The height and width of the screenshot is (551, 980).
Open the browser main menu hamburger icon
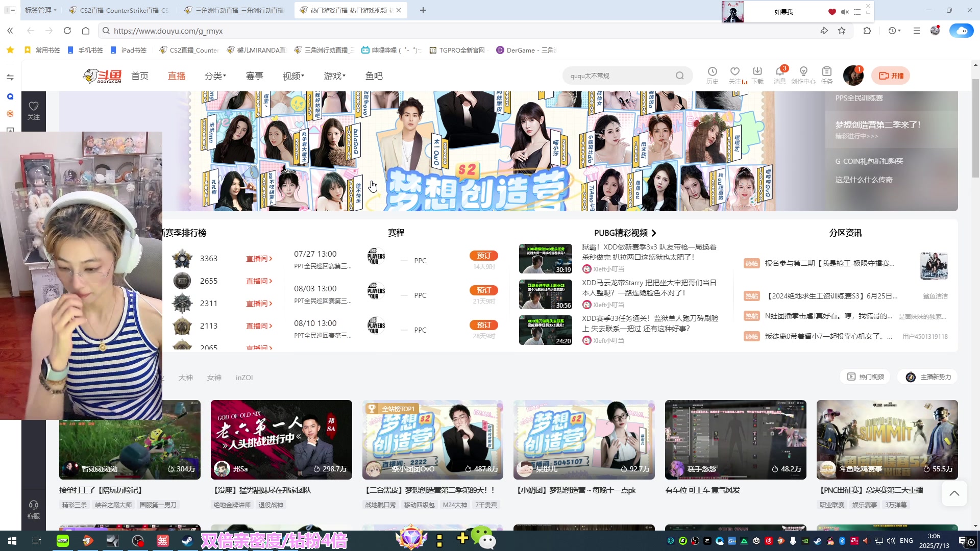pos(917,31)
